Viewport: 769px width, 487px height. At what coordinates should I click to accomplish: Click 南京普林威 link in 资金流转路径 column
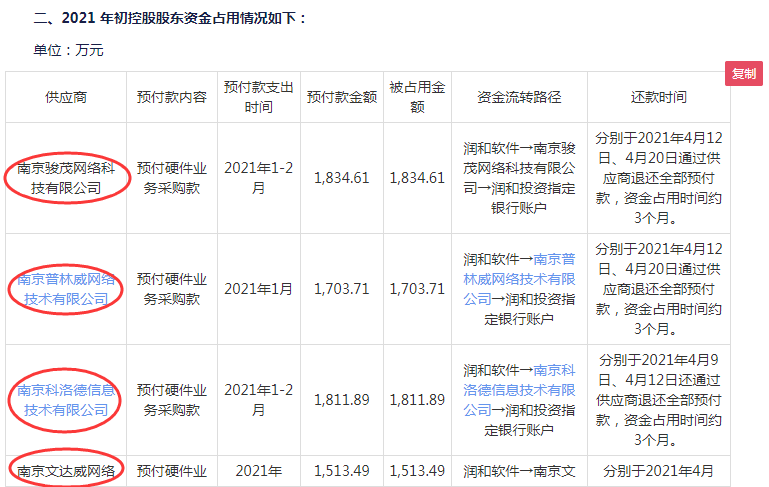click(555, 259)
